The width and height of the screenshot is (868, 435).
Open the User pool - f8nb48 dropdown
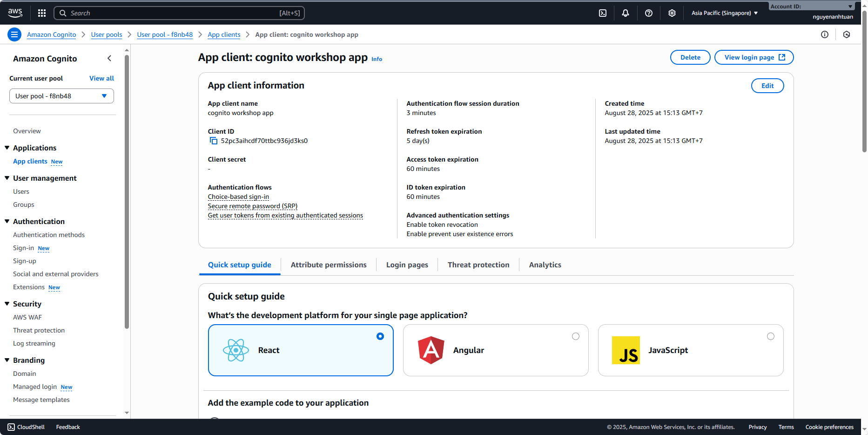[x=61, y=96]
